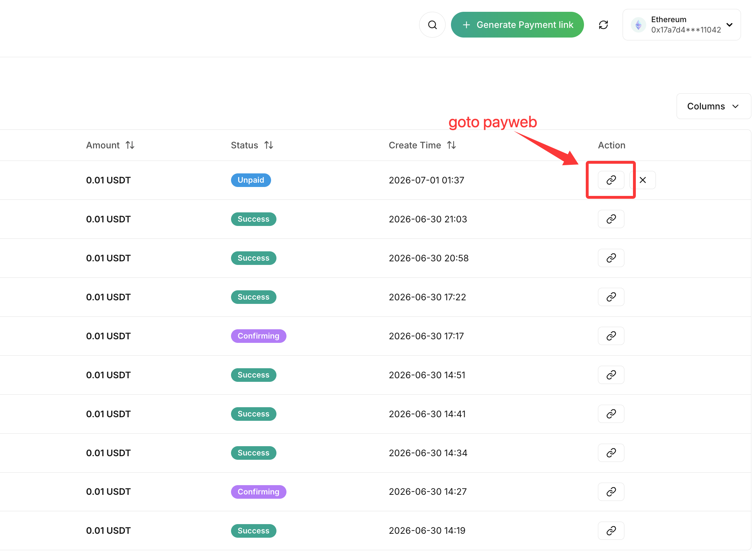756x552 pixels.
Task: Click 0.01 USDT amount in Unpaid row
Action: [108, 180]
